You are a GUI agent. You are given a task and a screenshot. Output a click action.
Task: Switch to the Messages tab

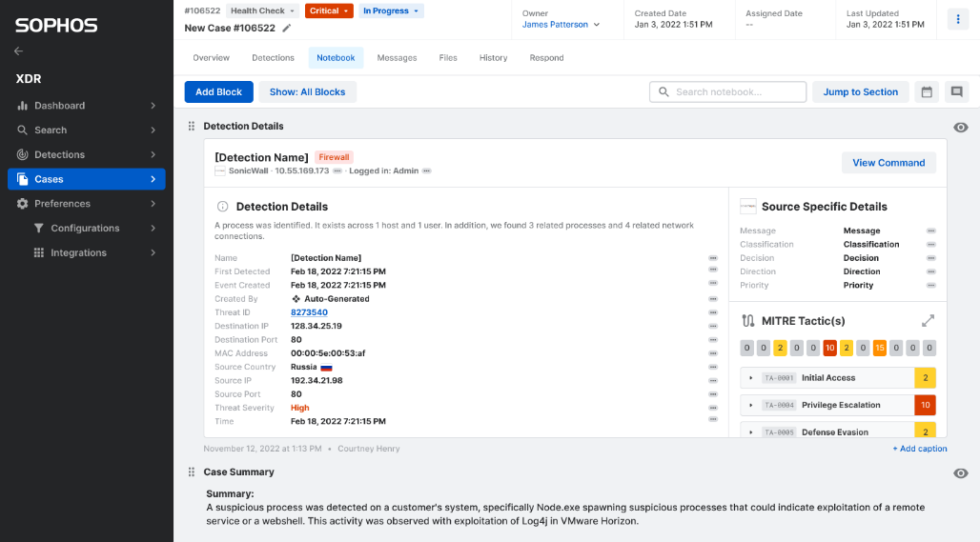click(x=397, y=57)
